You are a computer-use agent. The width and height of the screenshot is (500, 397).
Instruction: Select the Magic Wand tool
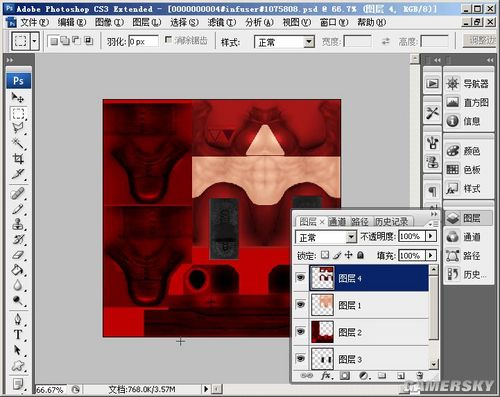coord(18,143)
